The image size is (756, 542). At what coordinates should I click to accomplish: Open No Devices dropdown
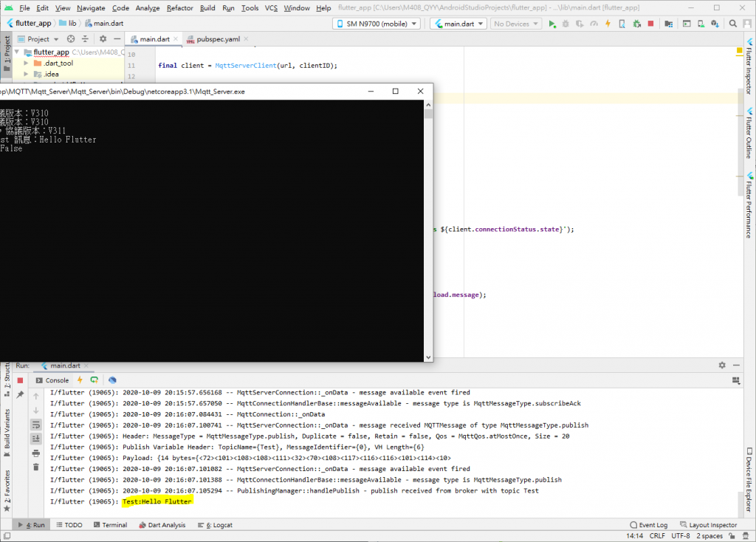pos(516,24)
